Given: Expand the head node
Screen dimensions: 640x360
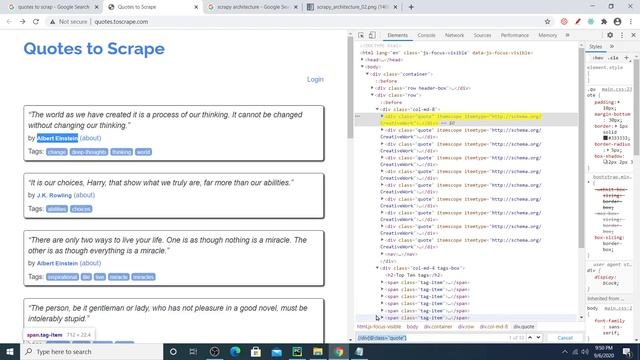Looking at the screenshot, I should click(x=362, y=60).
